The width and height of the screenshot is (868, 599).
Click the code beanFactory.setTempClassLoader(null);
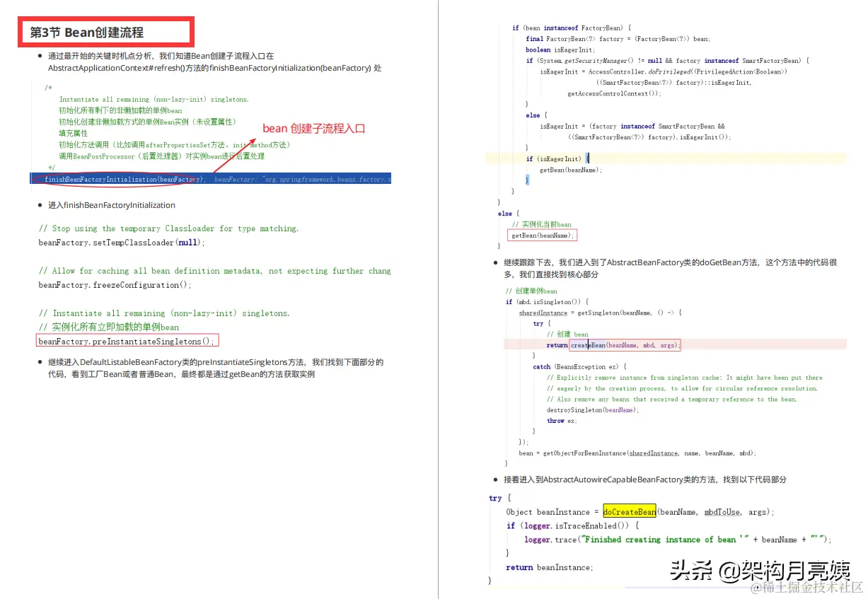pos(121,243)
